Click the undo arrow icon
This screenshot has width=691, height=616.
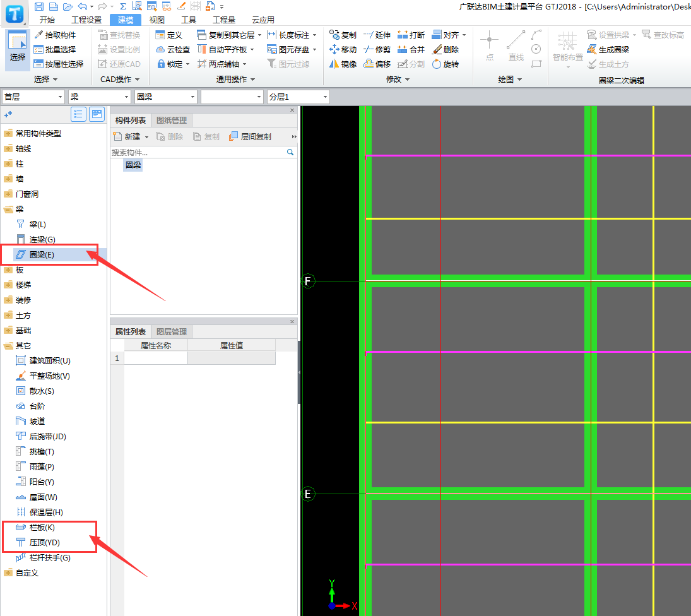[x=82, y=6]
